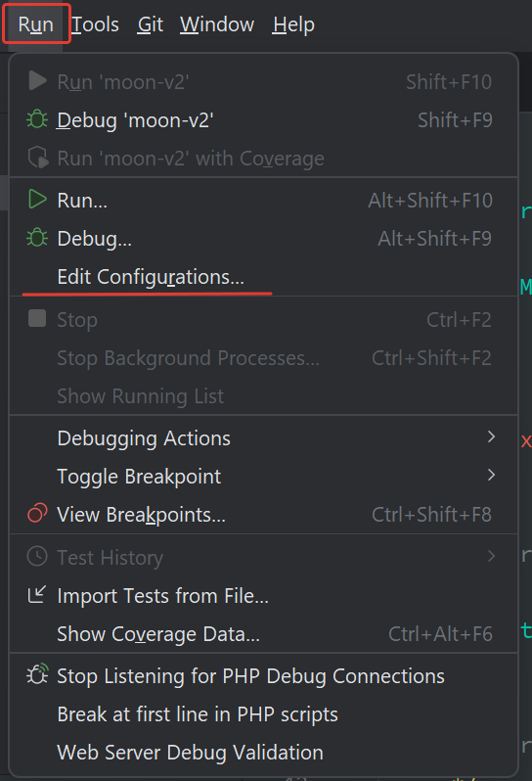The width and height of the screenshot is (532, 781).
Task: Open the Tools menu in menu bar
Action: pyautogui.click(x=95, y=24)
